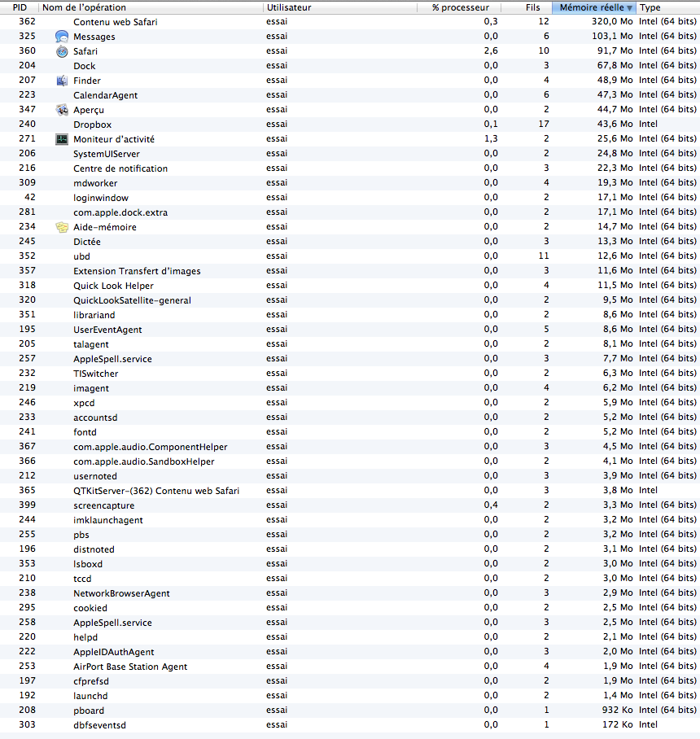Sort by Nom de l'opération header
This screenshot has width=700, height=739.
coord(151,7)
